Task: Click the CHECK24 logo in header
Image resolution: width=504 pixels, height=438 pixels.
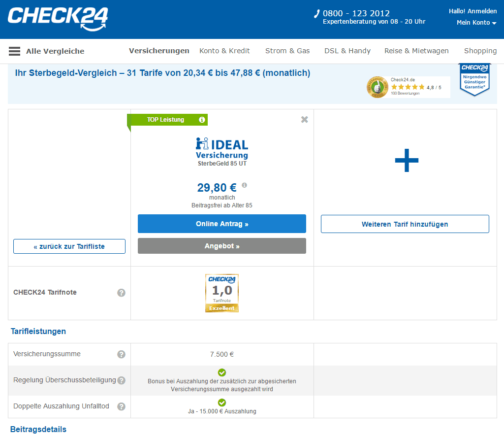Action: pos(58,19)
